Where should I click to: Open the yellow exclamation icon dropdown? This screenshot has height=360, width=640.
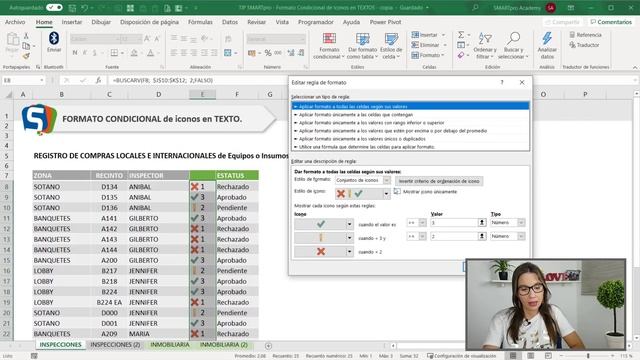(349, 238)
